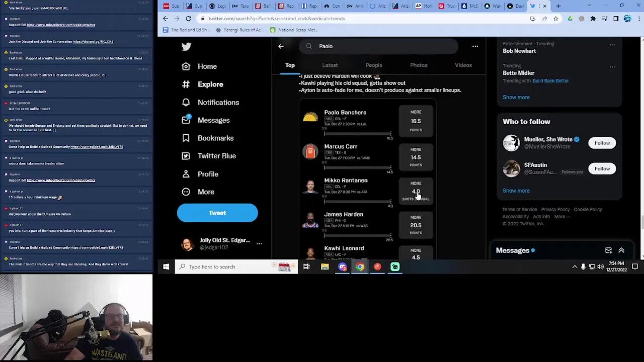Open The Red and Ed Sh... bookmark
644x362 pixels.
pyautogui.click(x=187, y=30)
